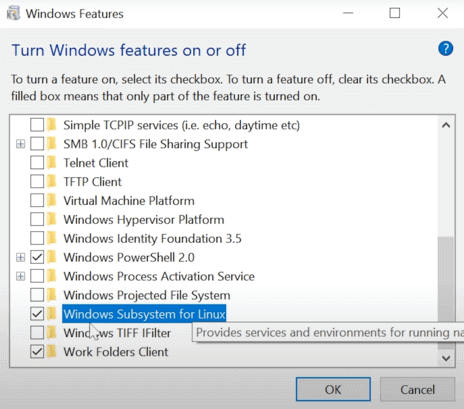Viewport: 464px width, 409px height.
Task: Select Windows Process Activation Service label
Action: click(x=159, y=276)
